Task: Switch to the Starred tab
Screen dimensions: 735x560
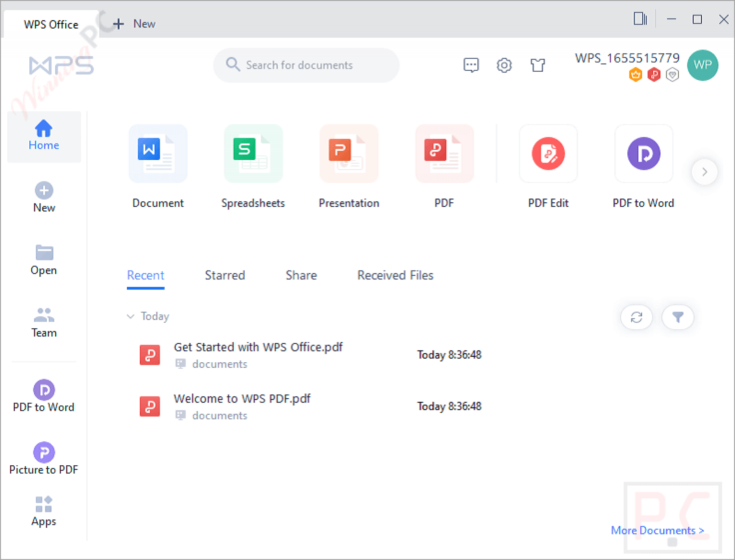Action: [x=225, y=275]
